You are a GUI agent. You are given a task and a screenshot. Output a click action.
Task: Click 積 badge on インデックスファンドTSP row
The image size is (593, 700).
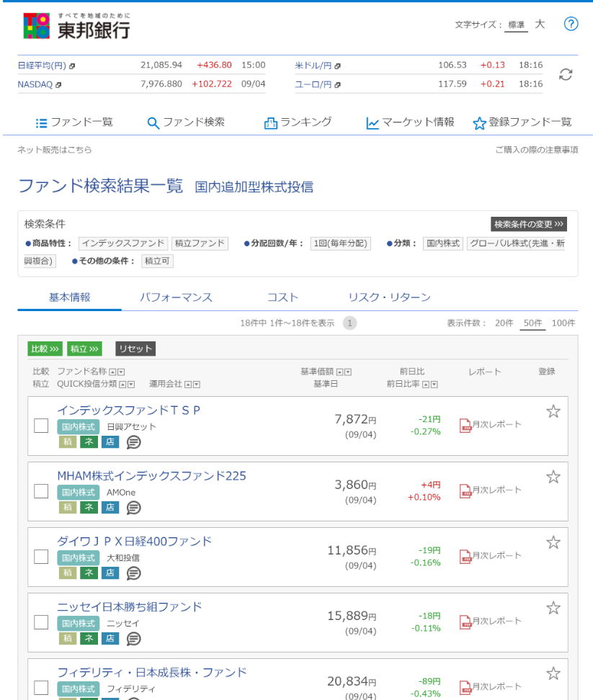point(68,442)
